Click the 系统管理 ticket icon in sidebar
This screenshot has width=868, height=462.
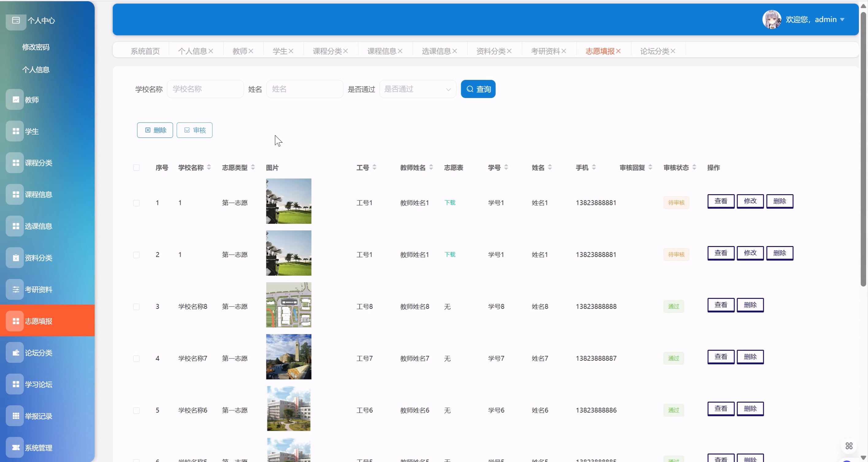point(16,448)
